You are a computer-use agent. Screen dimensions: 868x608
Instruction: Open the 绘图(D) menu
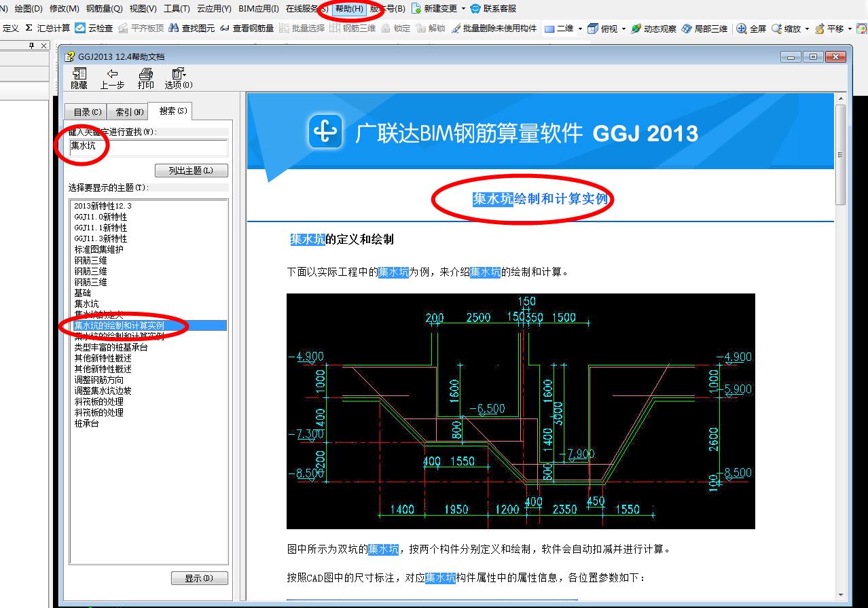point(29,8)
